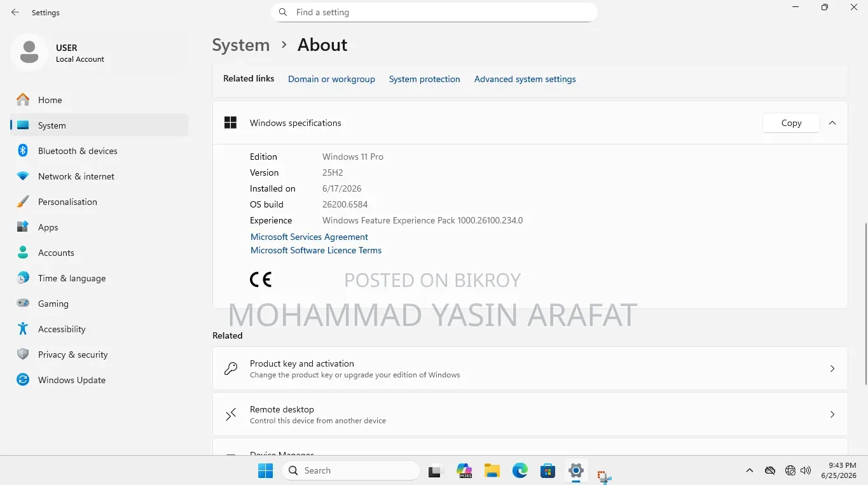The height and width of the screenshot is (485, 868).
Task: Open Microsoft Software Licence Terms link
Action: 316,250
